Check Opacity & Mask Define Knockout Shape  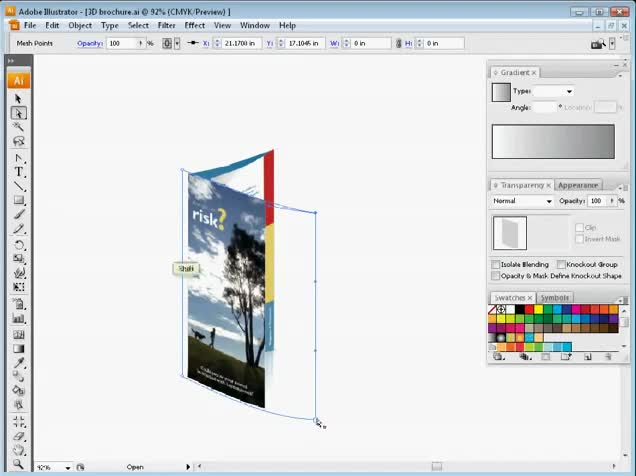pos(495,276)
